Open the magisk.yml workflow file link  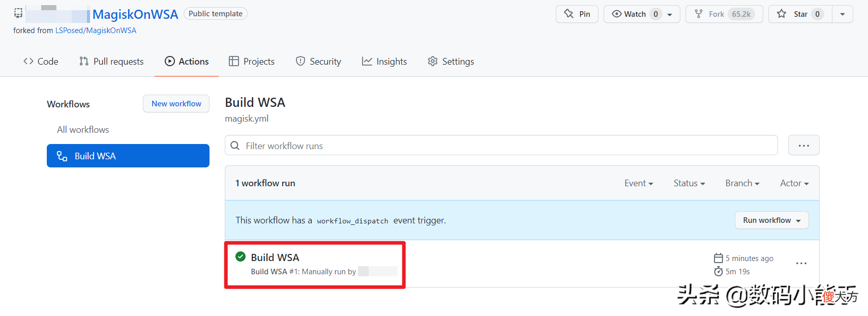[x=247, y=119]
